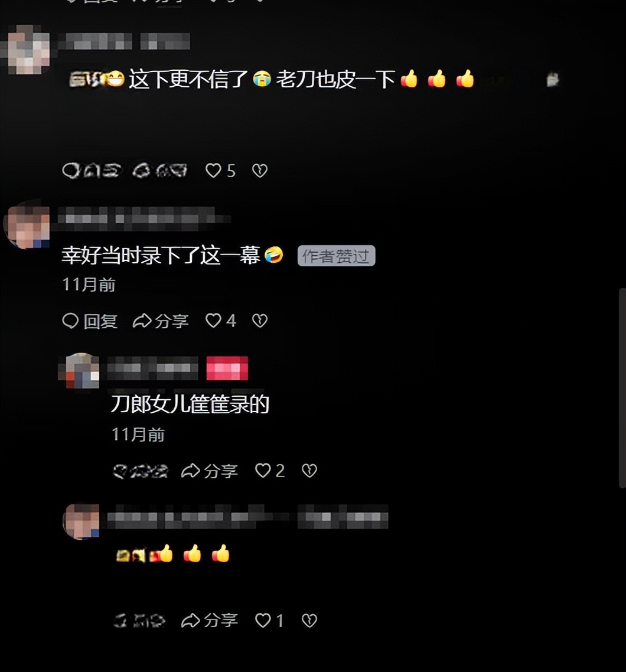
Task: Click the pink badge beside the replier's name
Action: pyautogui.click(x=227, y=368)
